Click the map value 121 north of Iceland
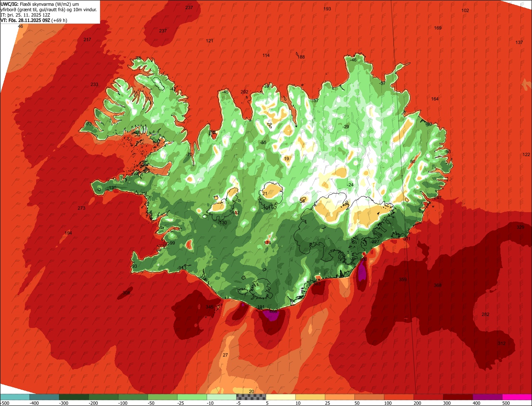 tap(209, 41)
